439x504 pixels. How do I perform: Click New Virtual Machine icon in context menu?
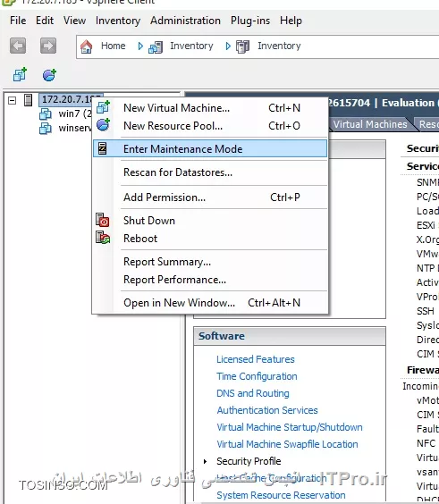103,107
